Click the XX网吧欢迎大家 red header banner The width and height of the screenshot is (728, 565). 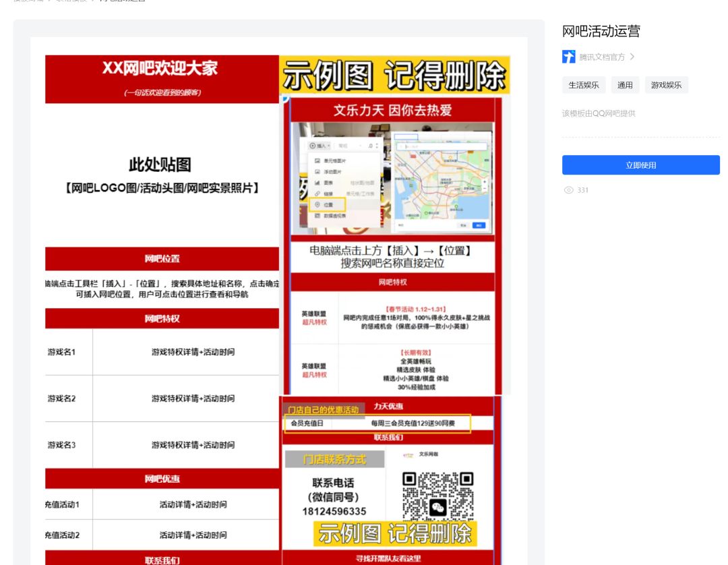click(162, 79)
